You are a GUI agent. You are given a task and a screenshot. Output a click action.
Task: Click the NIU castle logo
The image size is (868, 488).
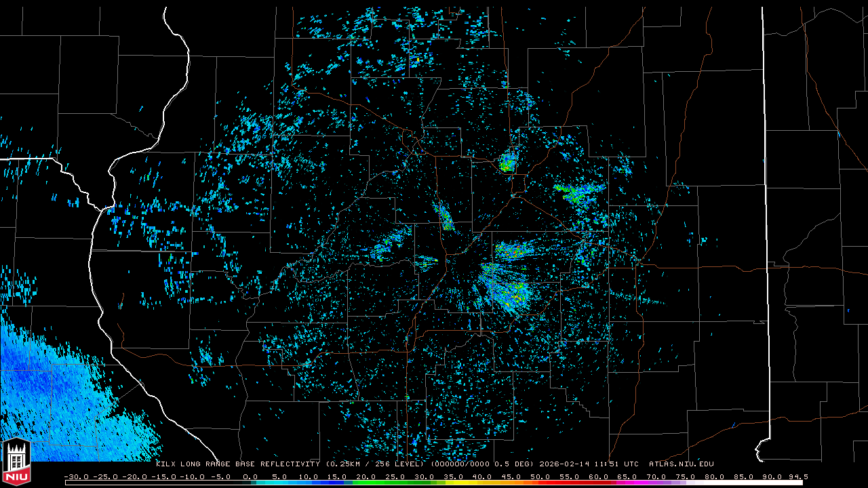click(16, 463)
